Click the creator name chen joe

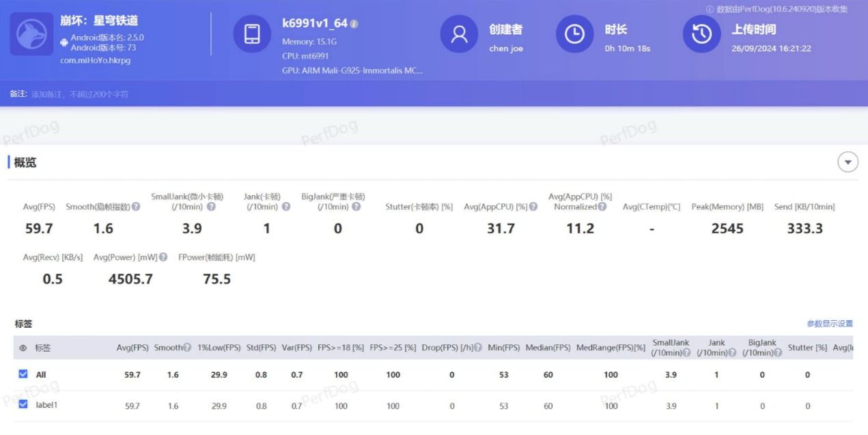point(506,48)
